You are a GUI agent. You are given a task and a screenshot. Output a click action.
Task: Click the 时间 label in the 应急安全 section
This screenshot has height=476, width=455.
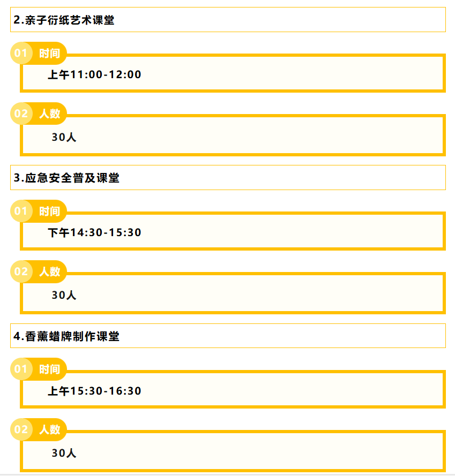click(49, 211)
